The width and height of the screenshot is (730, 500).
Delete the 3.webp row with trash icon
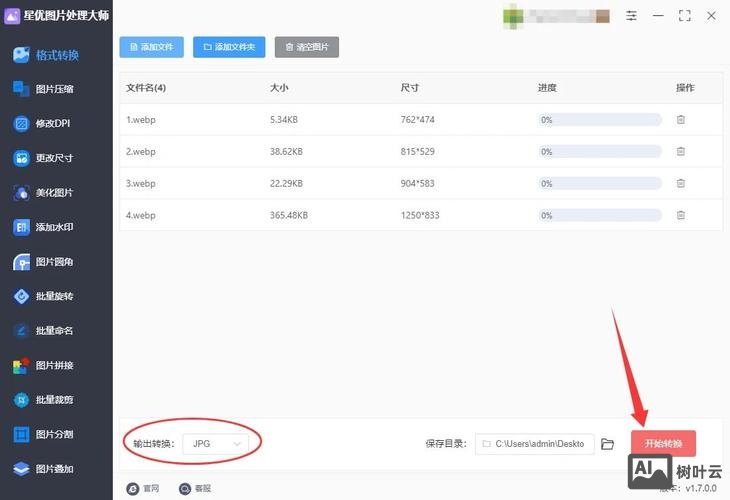681,183
